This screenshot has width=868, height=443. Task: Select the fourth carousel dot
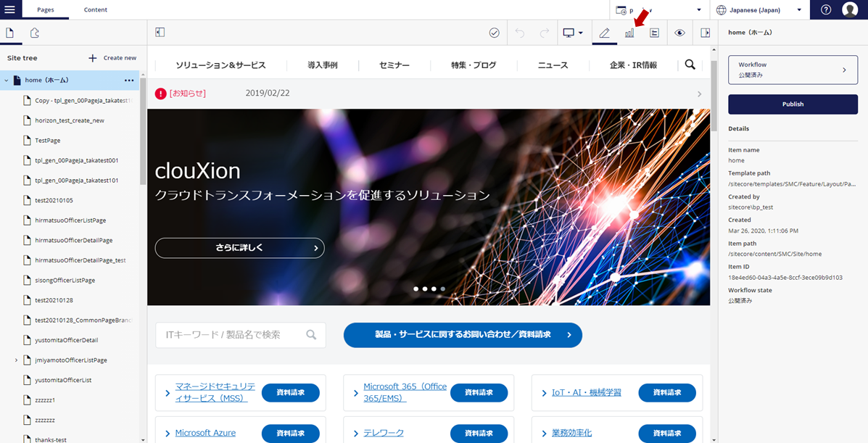[x=443, y=289]
